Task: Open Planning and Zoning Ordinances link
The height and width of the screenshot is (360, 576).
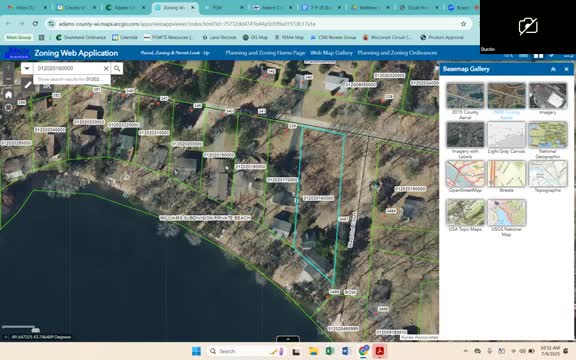Action: pyautogui.click(x=397, y=53)
